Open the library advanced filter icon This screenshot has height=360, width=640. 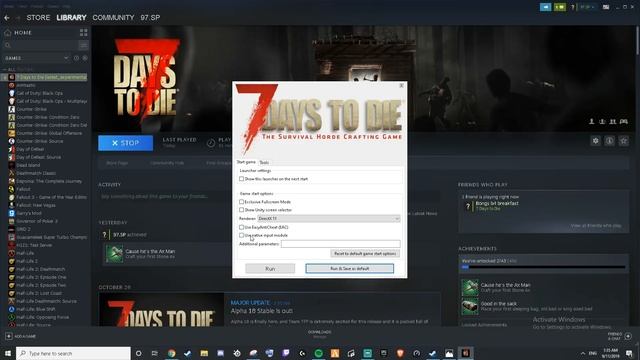(x=83, y=45)
